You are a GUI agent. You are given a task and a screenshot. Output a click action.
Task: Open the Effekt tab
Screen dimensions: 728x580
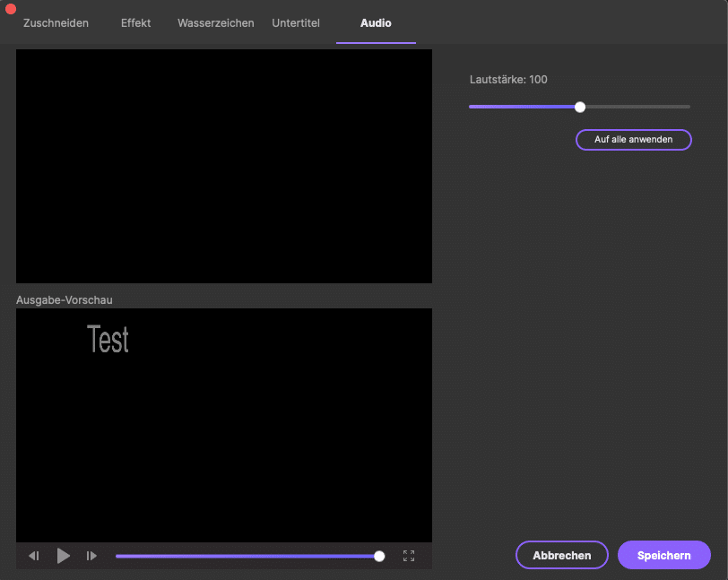pyautogui.click(x=136, y=23)
